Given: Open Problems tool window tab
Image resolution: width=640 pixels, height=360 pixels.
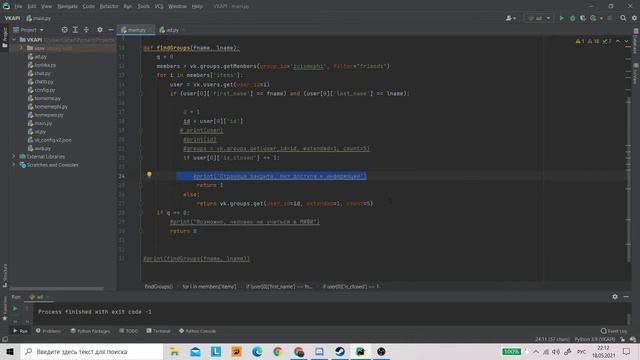Looking at the screenshot, I should pos(48,331).
